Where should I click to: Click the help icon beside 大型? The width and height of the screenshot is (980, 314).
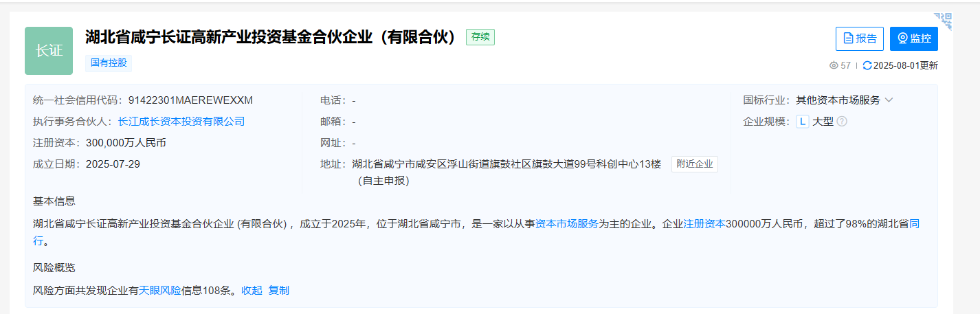841,122
